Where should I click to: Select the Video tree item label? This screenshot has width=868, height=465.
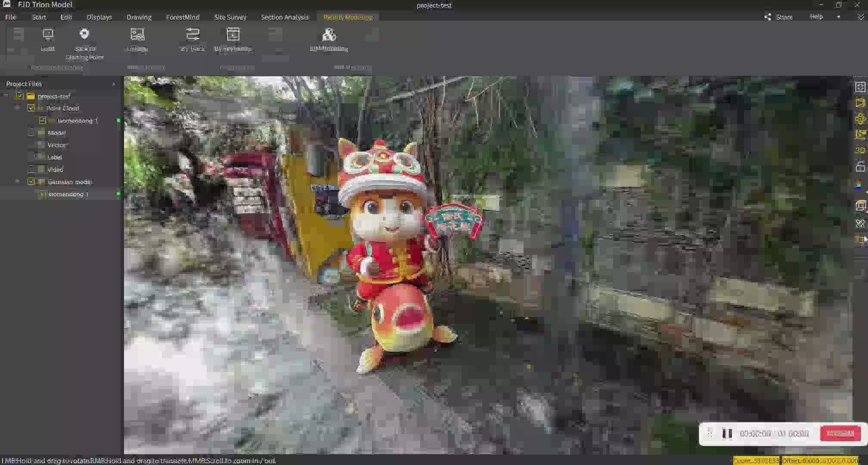pos(55,169)
